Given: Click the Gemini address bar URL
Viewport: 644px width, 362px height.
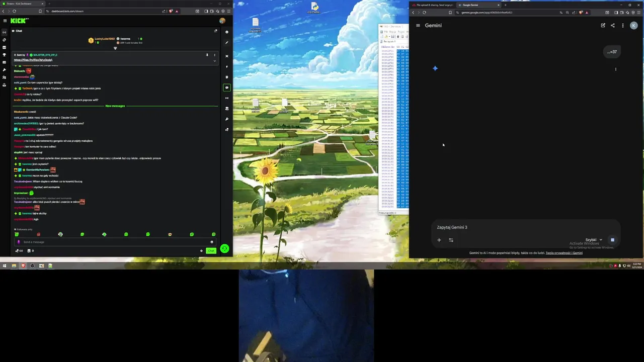Looking at the screenshot, I should (487, 13).
